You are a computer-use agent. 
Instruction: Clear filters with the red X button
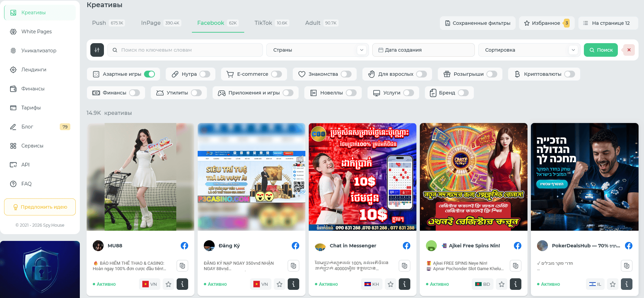629,50
